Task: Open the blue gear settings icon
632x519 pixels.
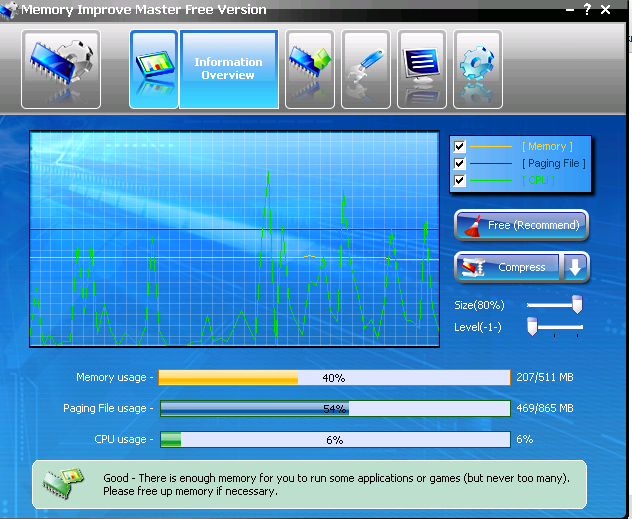Action: tap(478, 69)
